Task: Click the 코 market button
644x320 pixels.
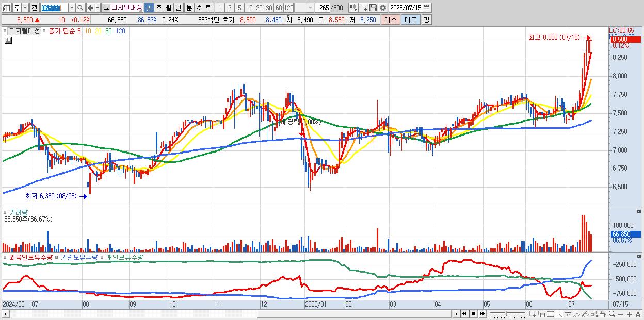Action: (106, 8)
